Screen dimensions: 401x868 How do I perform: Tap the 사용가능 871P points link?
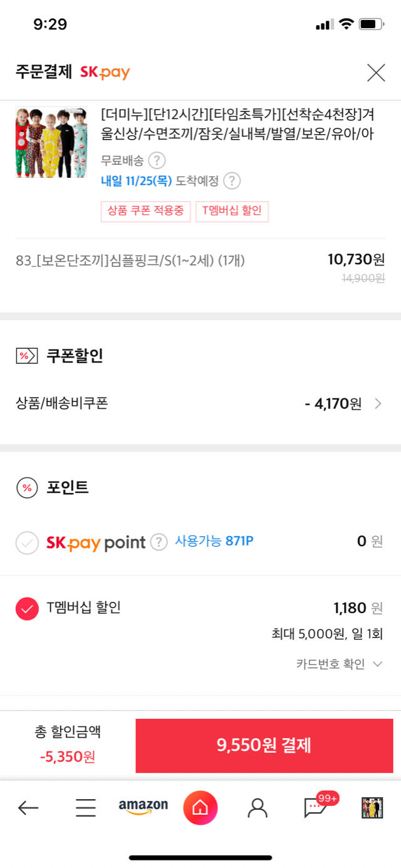pos(214,541)
